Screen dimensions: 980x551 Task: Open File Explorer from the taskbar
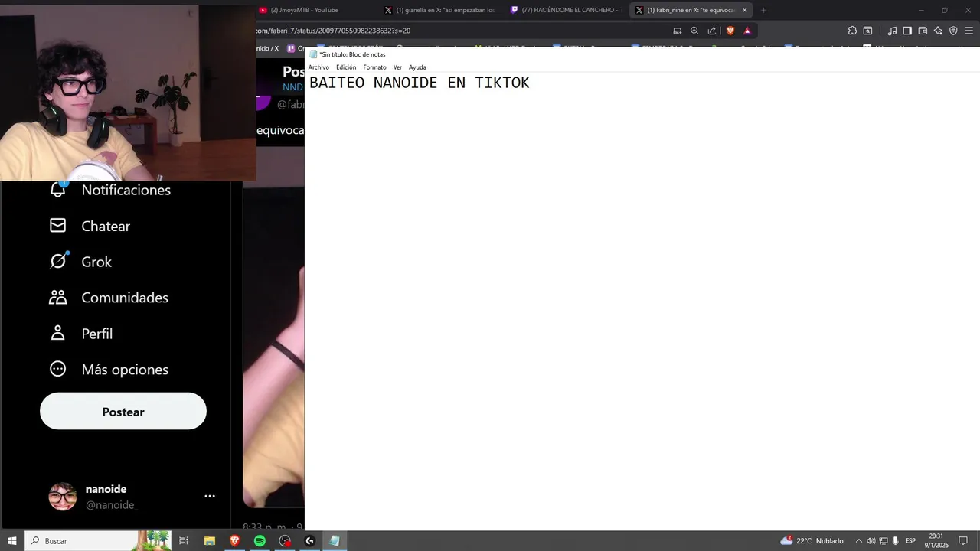(209, 541)
